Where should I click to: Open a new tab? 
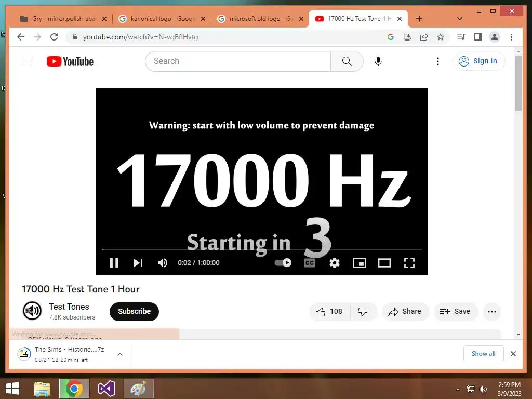(419, 19)
